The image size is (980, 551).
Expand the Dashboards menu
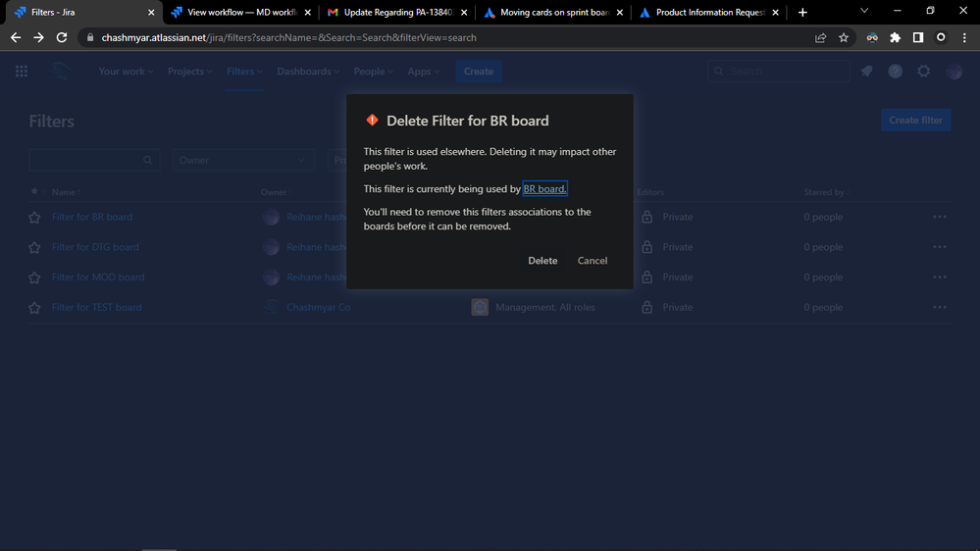point(307,72)
